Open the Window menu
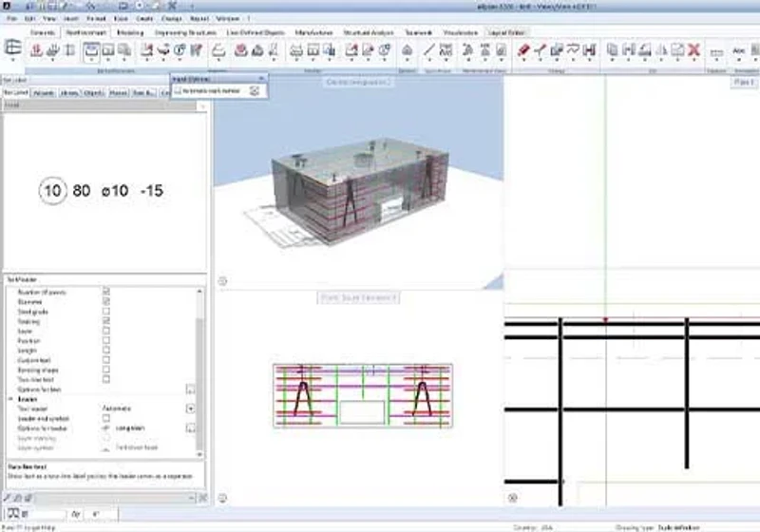Viewport: 760px width, 532px height. (227, 18)
